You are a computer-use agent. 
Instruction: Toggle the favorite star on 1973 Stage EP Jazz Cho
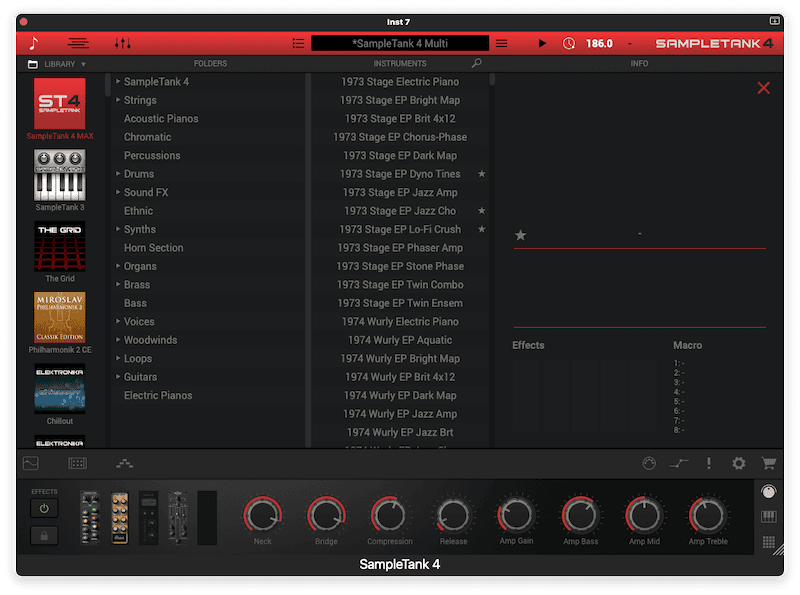[x=481, y=211]
